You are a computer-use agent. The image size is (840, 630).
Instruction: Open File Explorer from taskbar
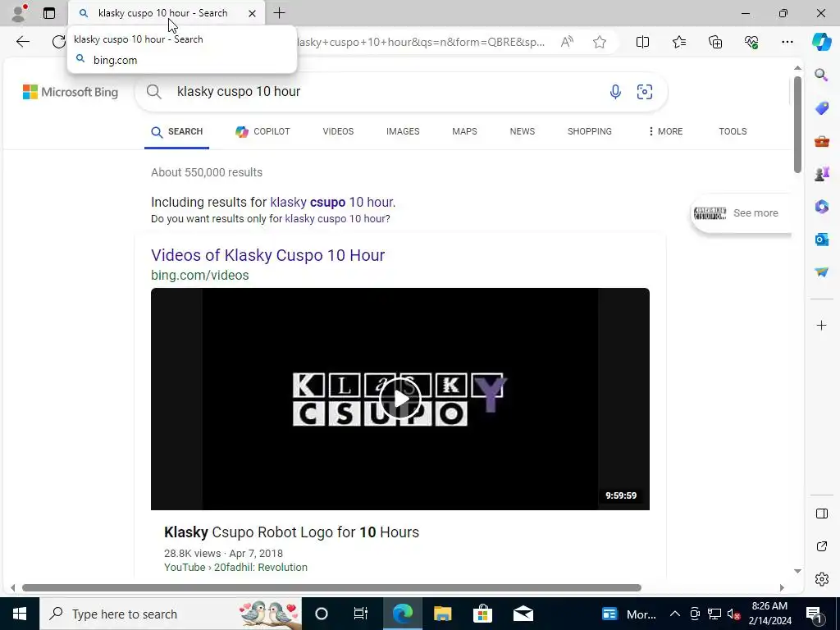(442, 614)
